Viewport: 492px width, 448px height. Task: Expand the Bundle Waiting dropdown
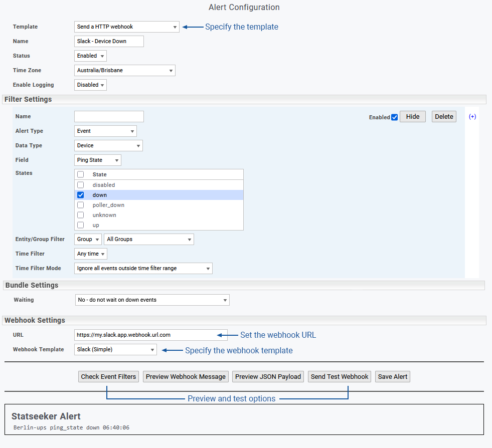[152, 300]
